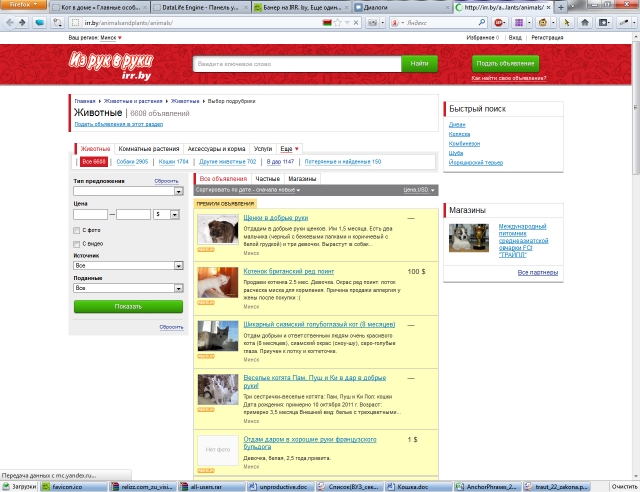Switch to DataLife Engine browser tab
640x492 pixels.
pyautogui.click(x=201, y=7)
